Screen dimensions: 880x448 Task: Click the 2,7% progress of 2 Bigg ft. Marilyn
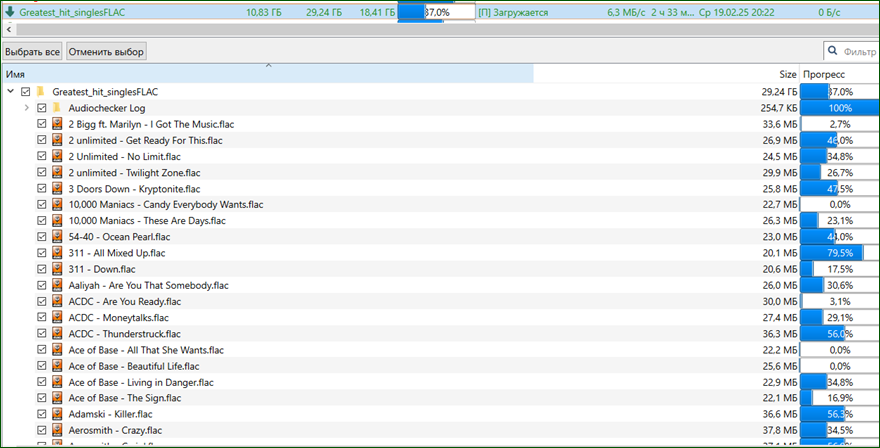pyautogui.click(x=840, y=124)
